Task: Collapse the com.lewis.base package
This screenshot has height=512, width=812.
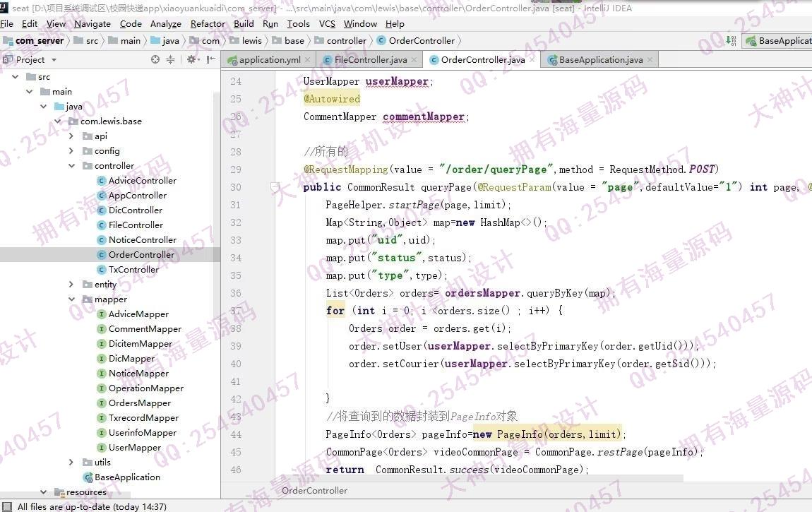Action: 57,121
